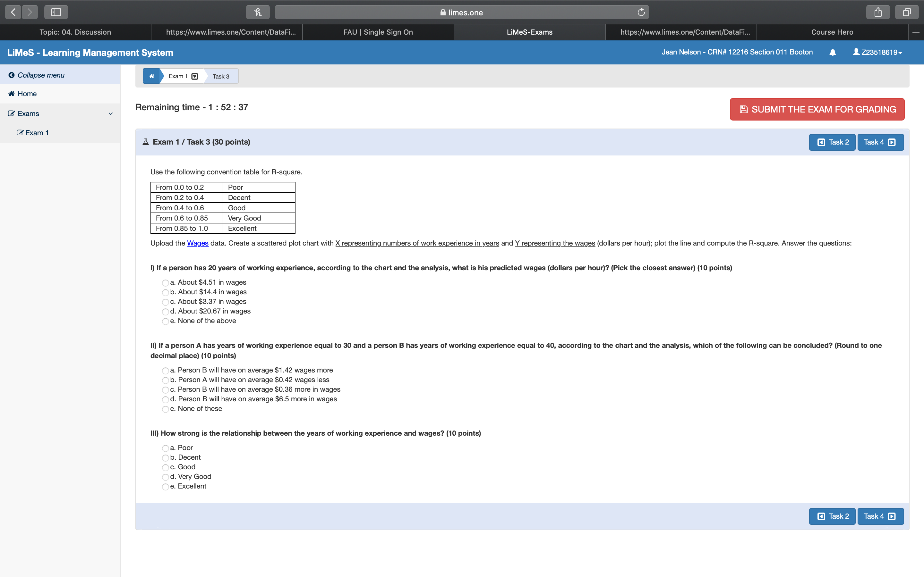Show all tabs overview icon
The height and width of the screenshot is (577, 924).
pos(906,12)
